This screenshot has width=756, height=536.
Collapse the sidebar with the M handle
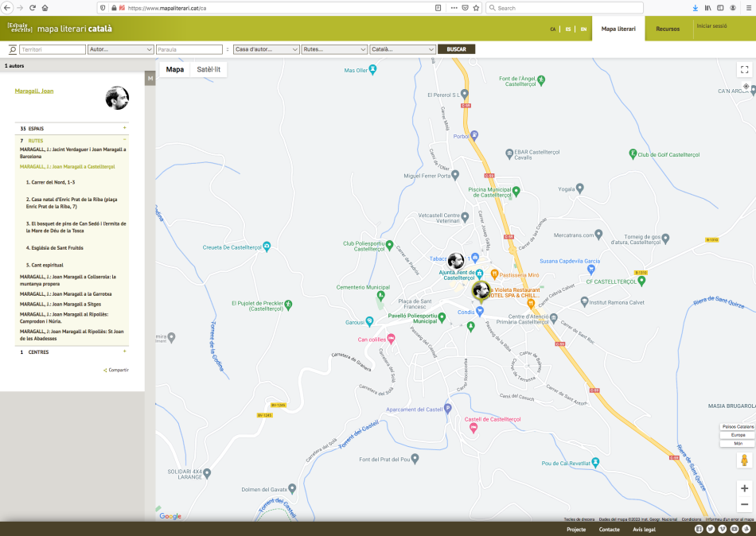point(150,78)
